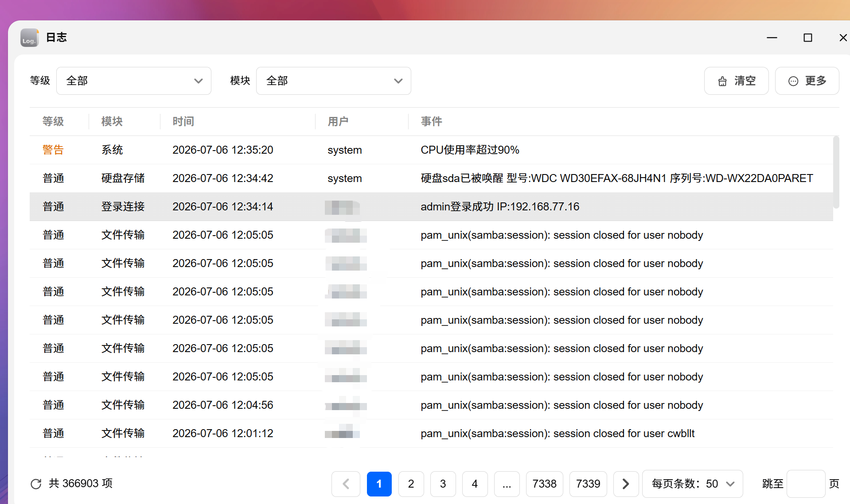Expand the 等级 level filter dropdown

[x=134, y=81]
